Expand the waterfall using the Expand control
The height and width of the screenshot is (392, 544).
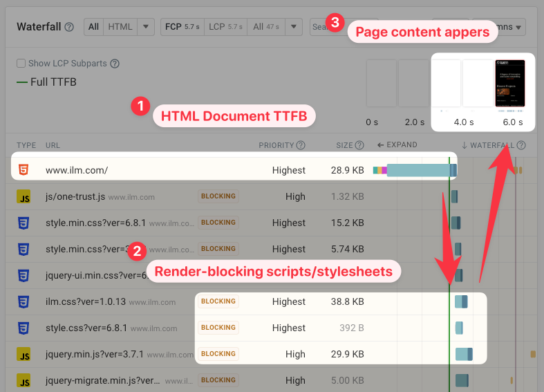point(397,145)
